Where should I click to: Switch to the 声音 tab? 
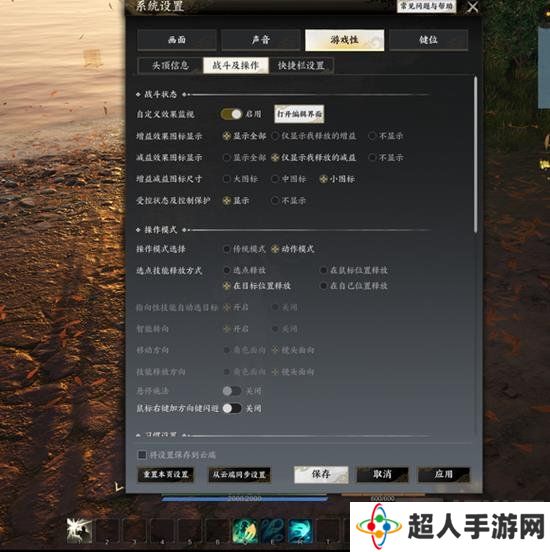point(261,40)
